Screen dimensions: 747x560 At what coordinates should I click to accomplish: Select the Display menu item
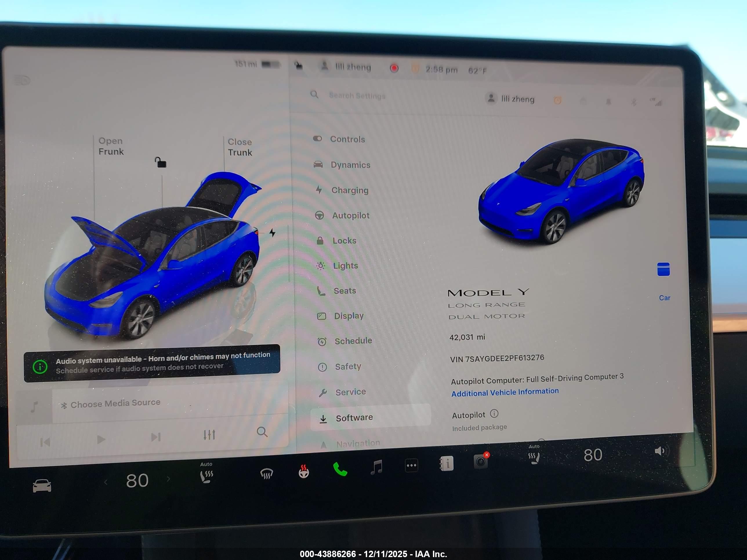point(341,316)
